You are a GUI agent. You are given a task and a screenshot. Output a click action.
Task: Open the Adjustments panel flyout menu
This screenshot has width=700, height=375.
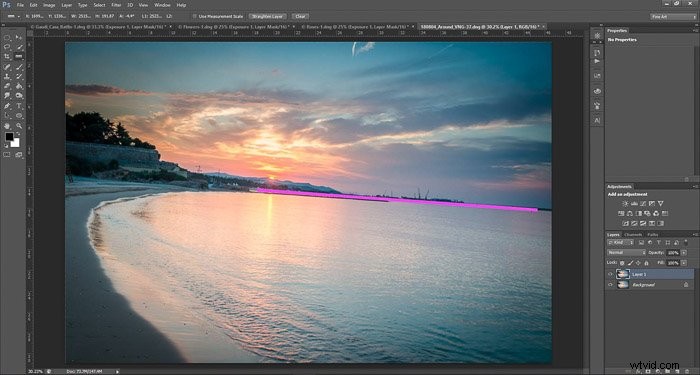click(695, 186)
